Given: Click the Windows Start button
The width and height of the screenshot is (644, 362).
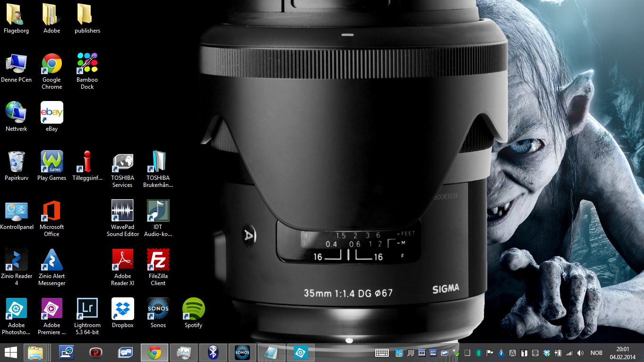Looking at the screenshot, I should click(11, 353).
